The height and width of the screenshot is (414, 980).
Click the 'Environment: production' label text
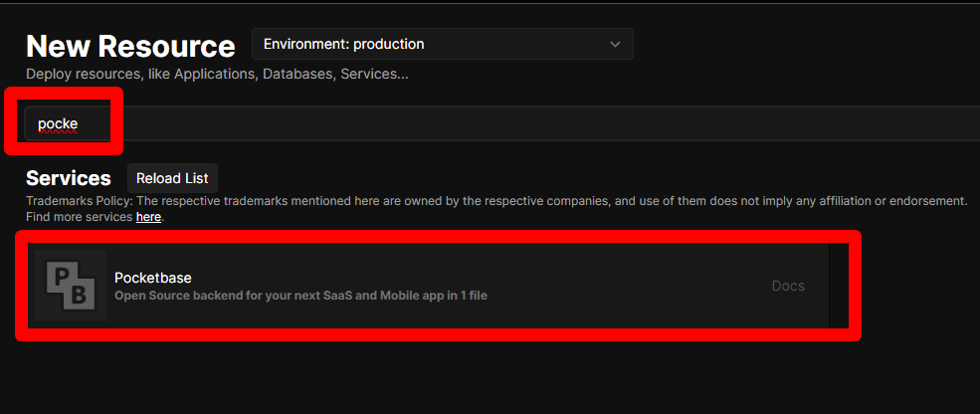[x=344, y=45]
